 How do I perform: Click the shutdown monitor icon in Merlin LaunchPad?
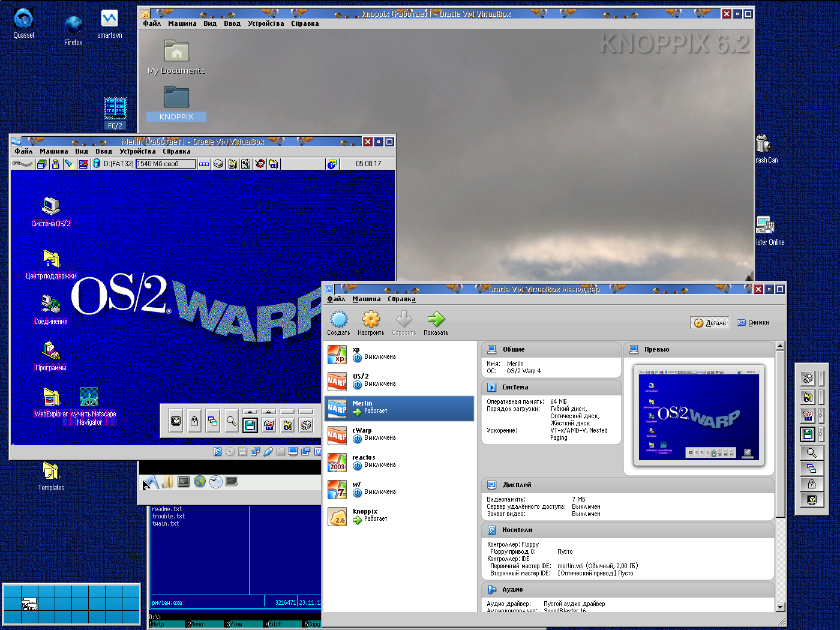tap(176, 422)
